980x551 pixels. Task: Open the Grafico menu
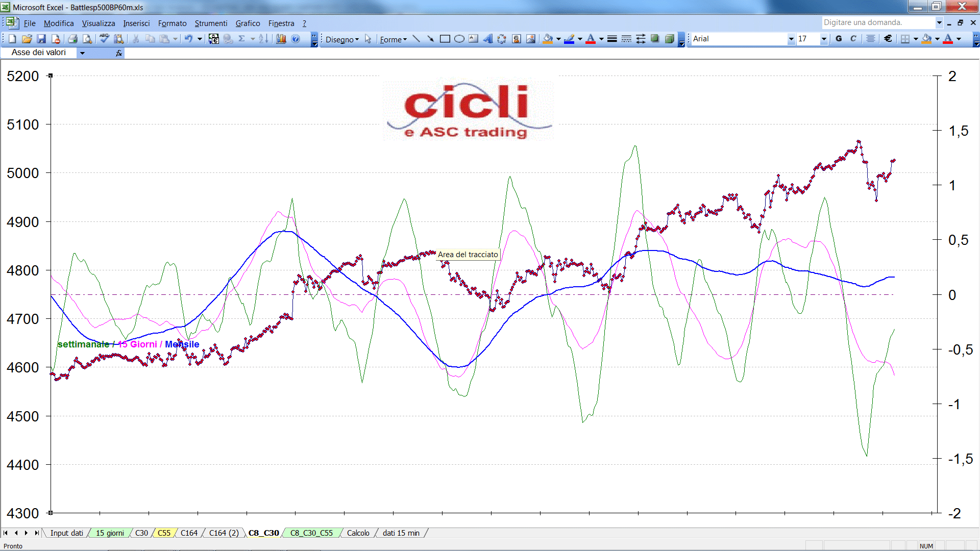[x=248, y=23]
